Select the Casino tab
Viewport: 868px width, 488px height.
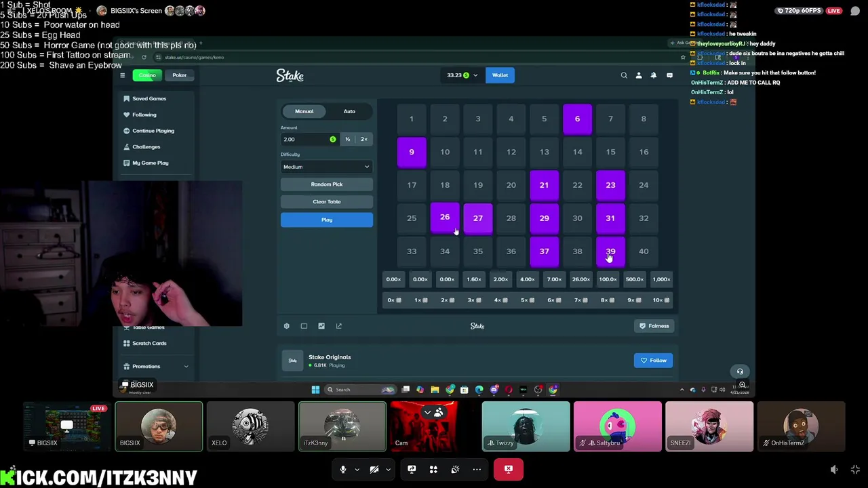pos(147,75)
